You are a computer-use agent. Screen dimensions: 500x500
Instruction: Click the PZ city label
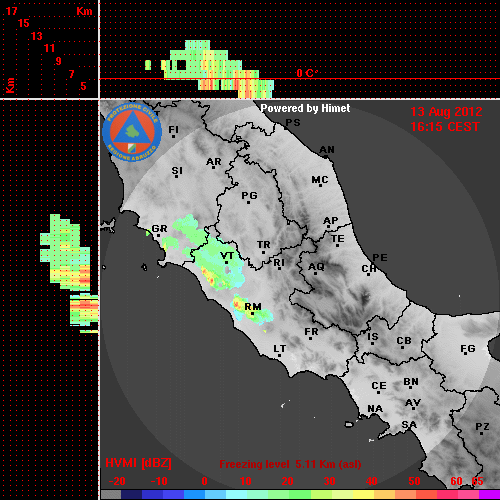click(x=482, y=427)
